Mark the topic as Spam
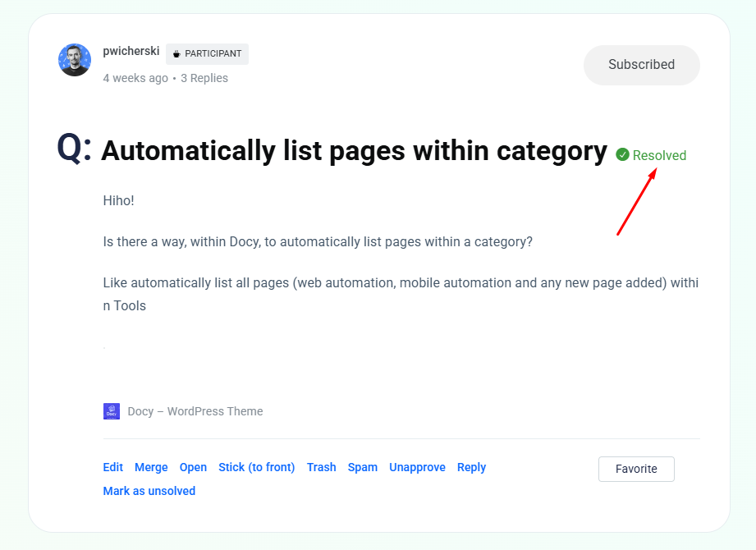 click(363, 467)
